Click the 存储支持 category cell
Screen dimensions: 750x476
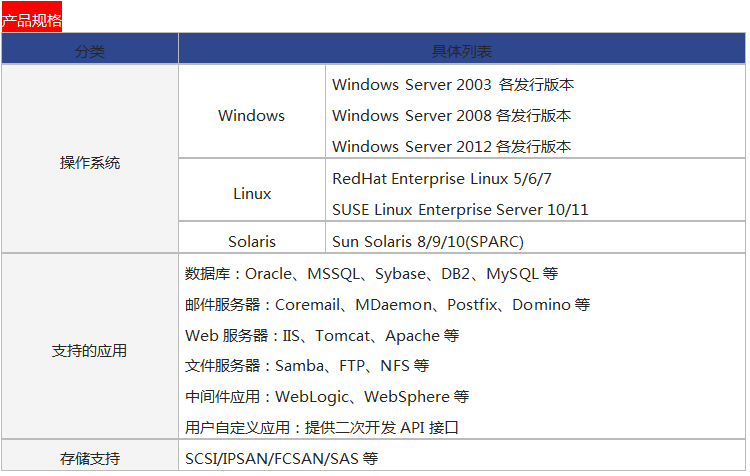click(90, 455)
